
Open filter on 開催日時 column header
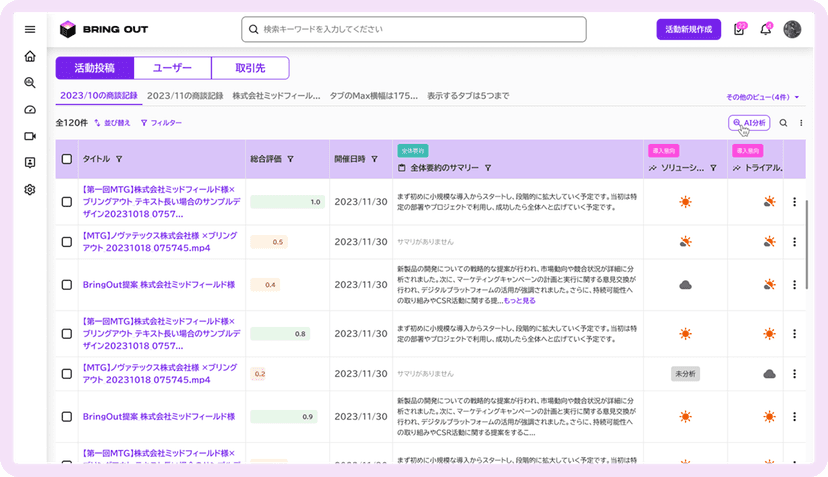tap(375, 159)
